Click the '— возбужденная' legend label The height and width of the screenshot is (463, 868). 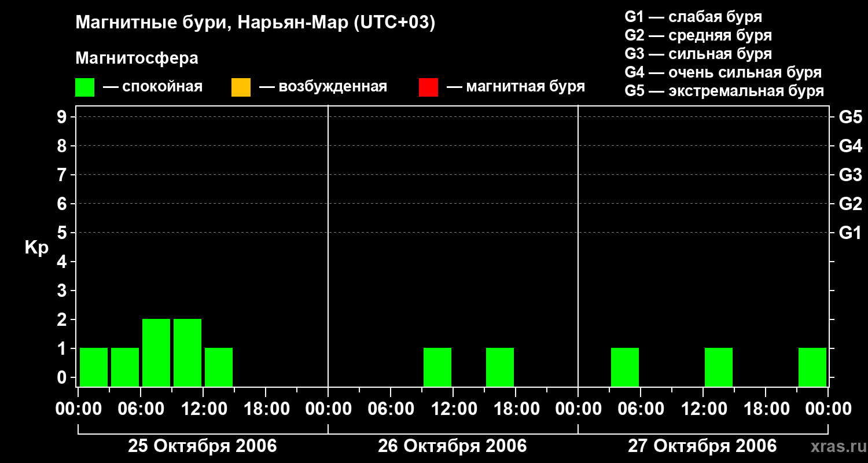tap(323, 87)
